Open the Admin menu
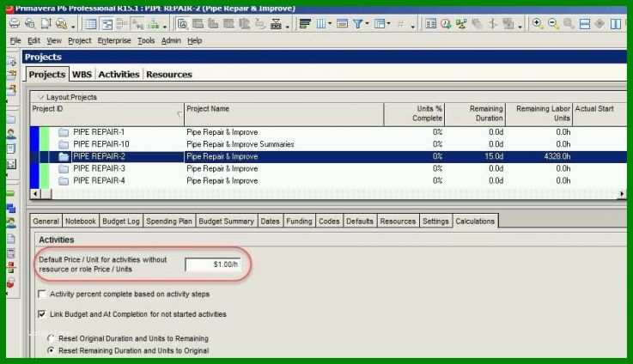This screenshot has height=364, width=633. point(171,40)
